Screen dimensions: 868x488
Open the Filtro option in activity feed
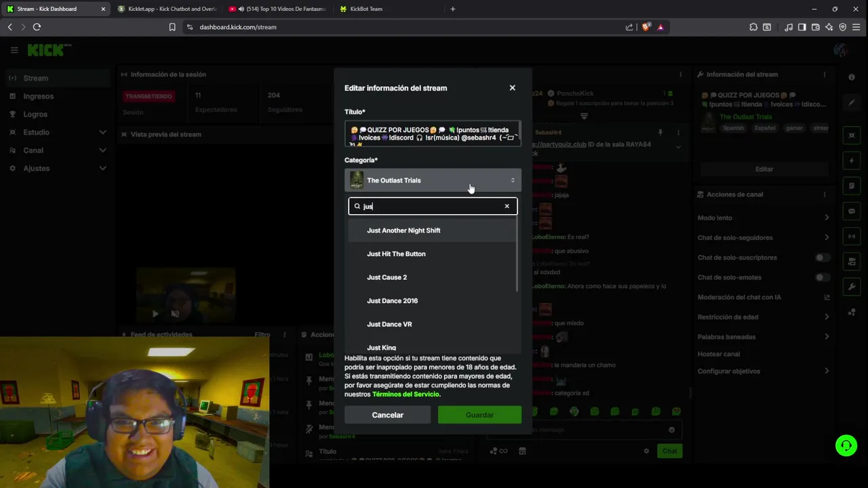click(x=262, y=334)
